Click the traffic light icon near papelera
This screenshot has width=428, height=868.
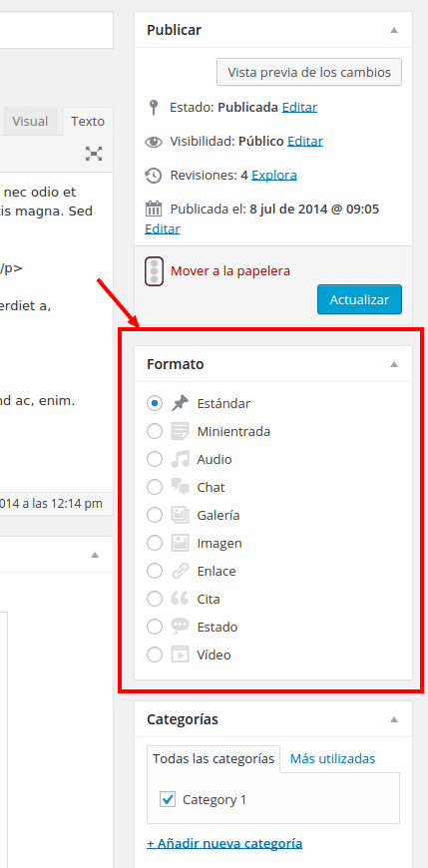click(x=154, y=271)
